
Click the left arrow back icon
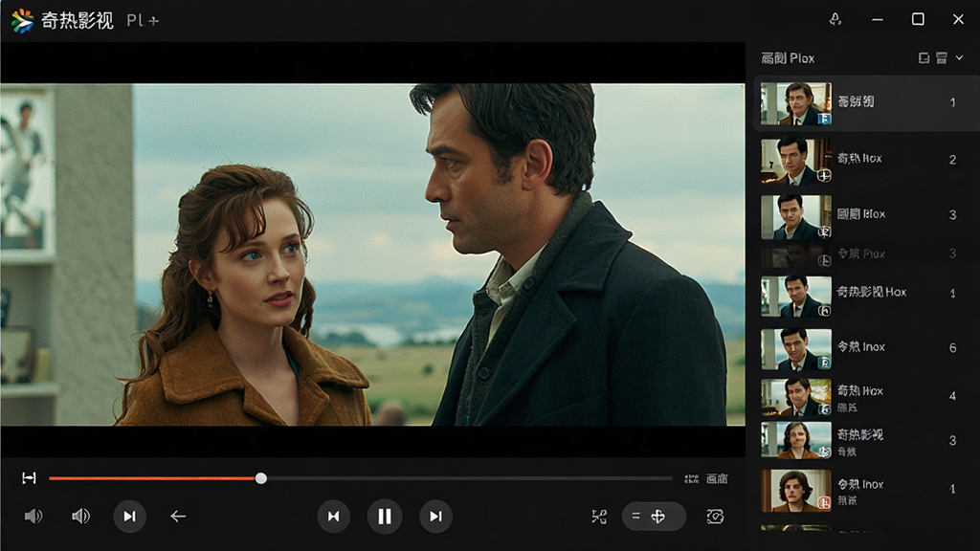178,516
